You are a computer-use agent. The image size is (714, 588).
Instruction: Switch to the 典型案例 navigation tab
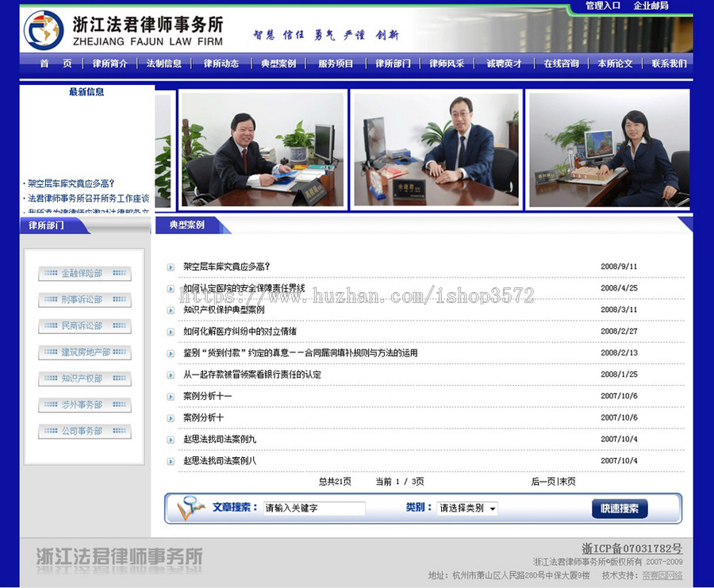pos(277,64)
